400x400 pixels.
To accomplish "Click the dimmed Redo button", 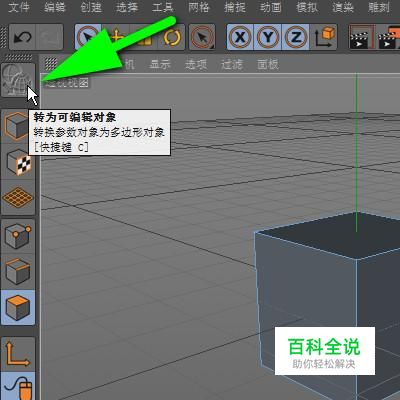I will 50,37.
